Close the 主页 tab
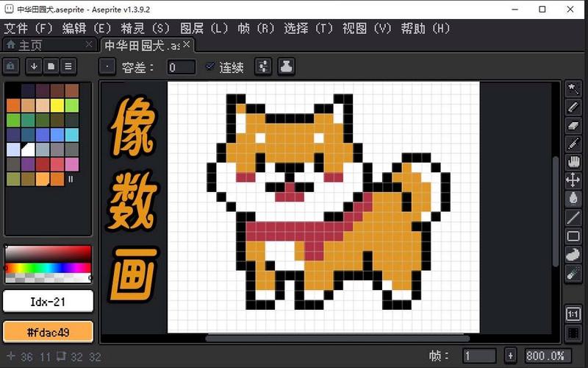This screenshot has width=588, height=368. (88, 44)
